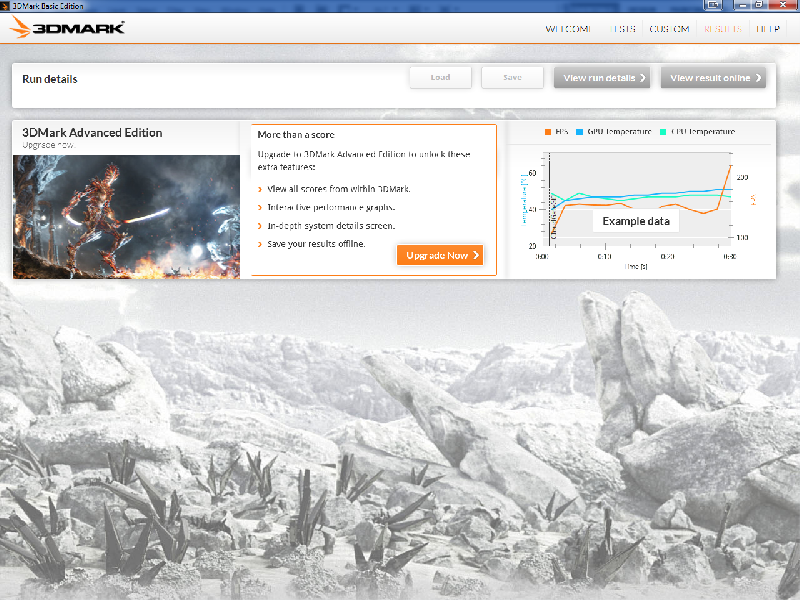Click the blue GPU Temperature legend swatch
This screenshot has width=800, height=600.
click(x=579, y=132)
